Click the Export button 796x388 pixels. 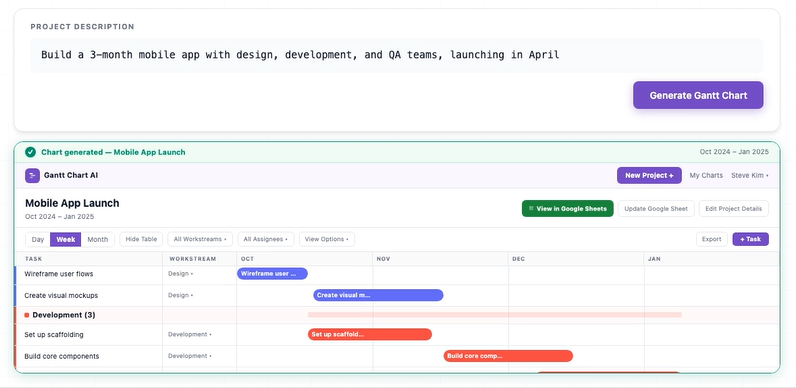click(712, 239)
